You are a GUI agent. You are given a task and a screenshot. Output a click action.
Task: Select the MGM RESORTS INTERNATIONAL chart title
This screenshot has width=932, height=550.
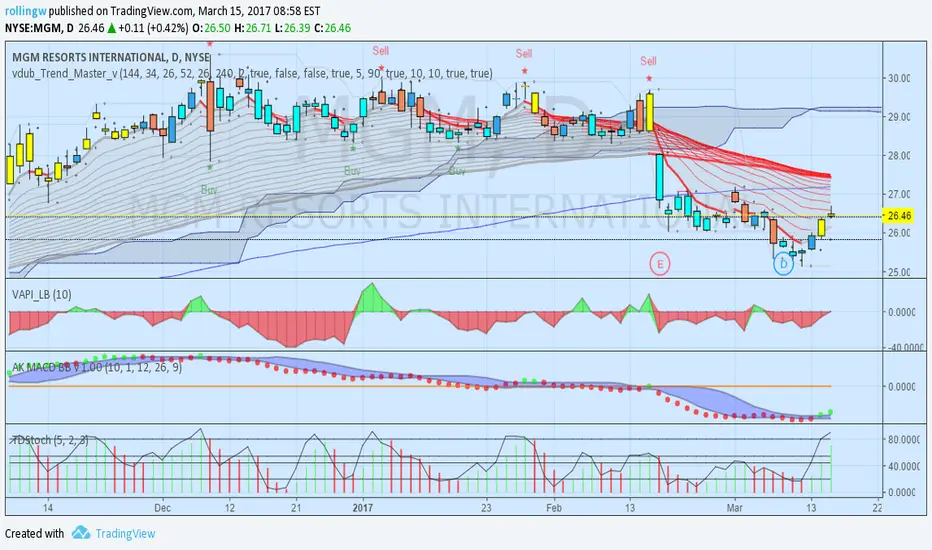[x=111, y=57]
